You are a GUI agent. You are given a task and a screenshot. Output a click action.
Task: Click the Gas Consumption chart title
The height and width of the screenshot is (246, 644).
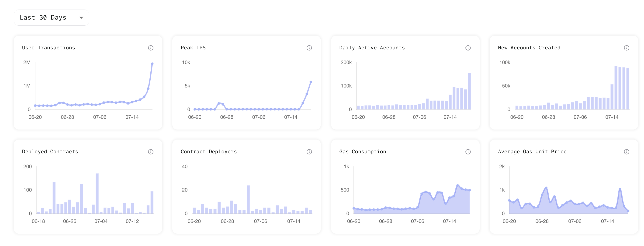pos(363,152)
